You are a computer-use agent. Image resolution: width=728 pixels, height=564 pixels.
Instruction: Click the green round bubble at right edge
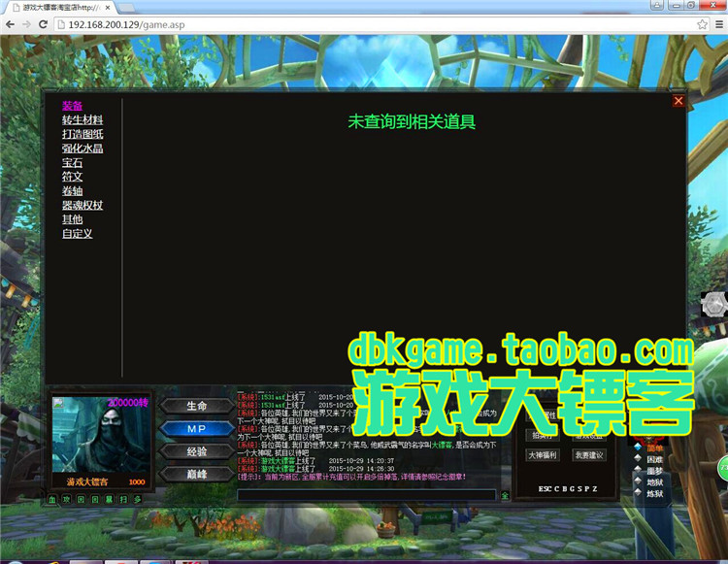[723, 468]
